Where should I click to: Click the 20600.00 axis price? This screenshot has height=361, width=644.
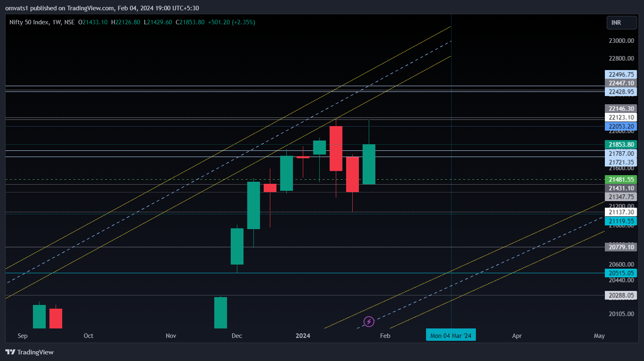pyautogui.click(x=621, y=265)
